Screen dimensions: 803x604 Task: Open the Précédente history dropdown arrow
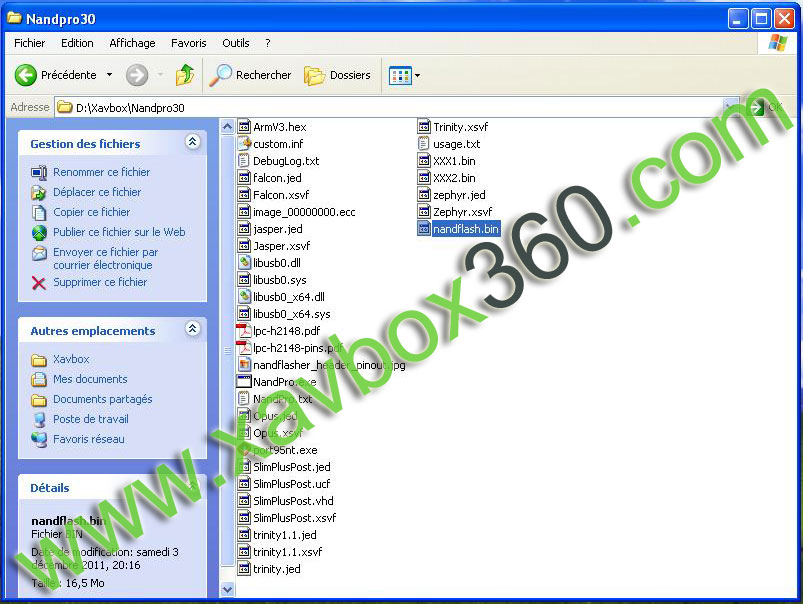click(x=110, y=75)
